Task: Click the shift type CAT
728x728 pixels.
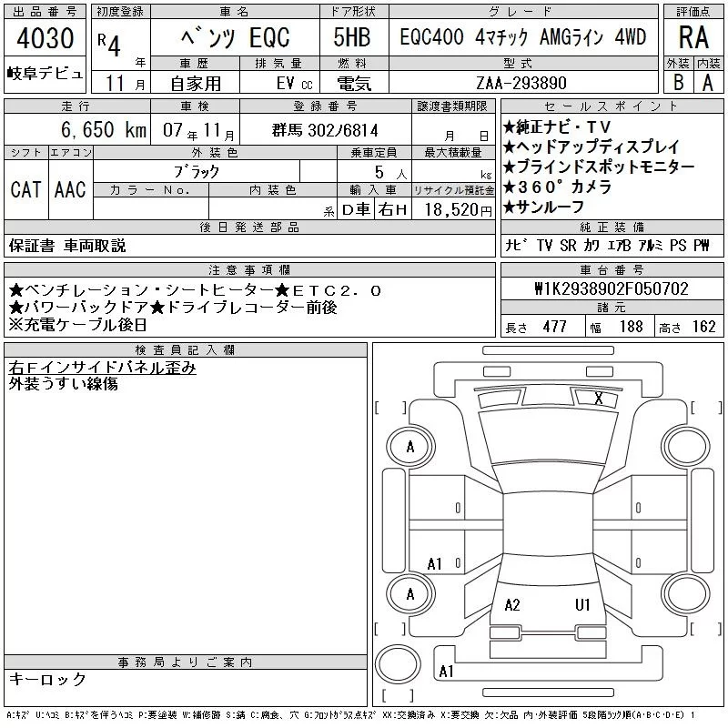Action: click(x=26, y=190)
